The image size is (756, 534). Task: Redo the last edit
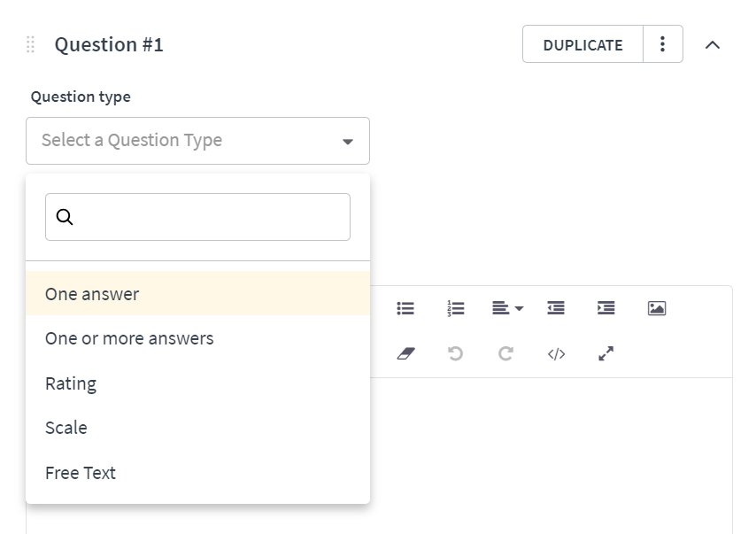click(x=505, y=353)
